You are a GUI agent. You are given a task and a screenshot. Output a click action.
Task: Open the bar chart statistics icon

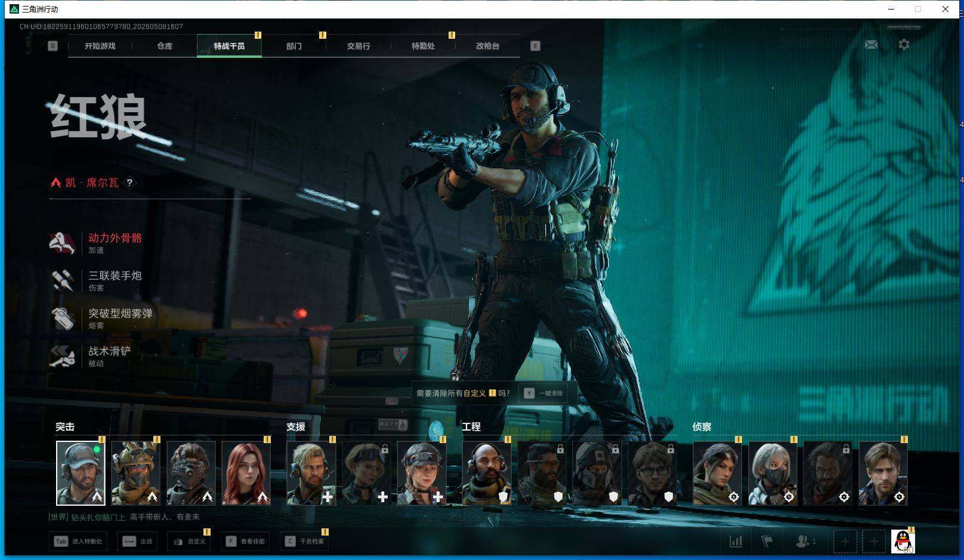(x=736, y=542)
